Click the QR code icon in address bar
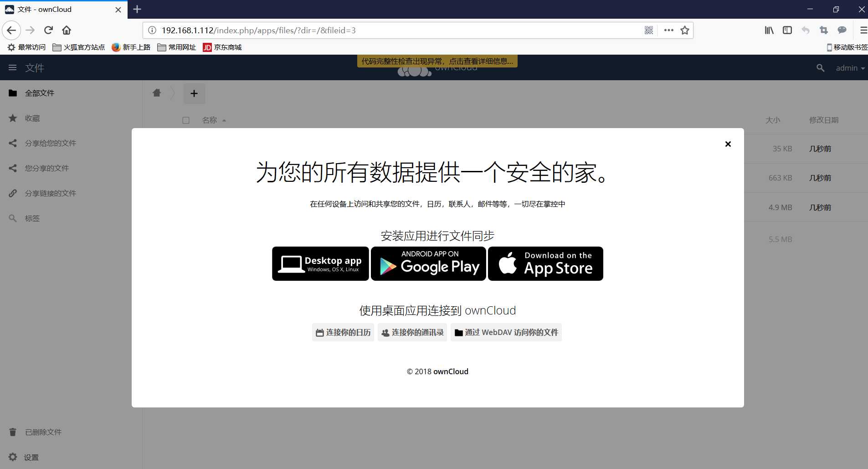The height and width of the screenshot is (469, 868). pos(649,31)
